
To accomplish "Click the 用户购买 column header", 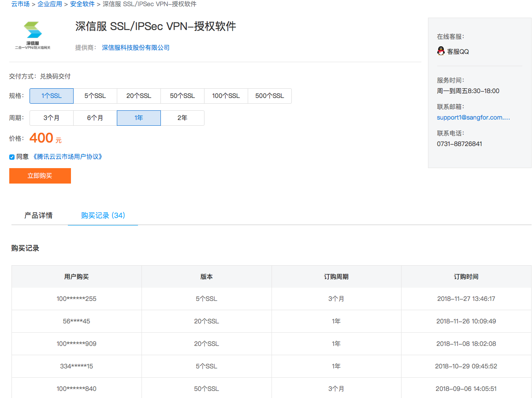I will [77, 277].
